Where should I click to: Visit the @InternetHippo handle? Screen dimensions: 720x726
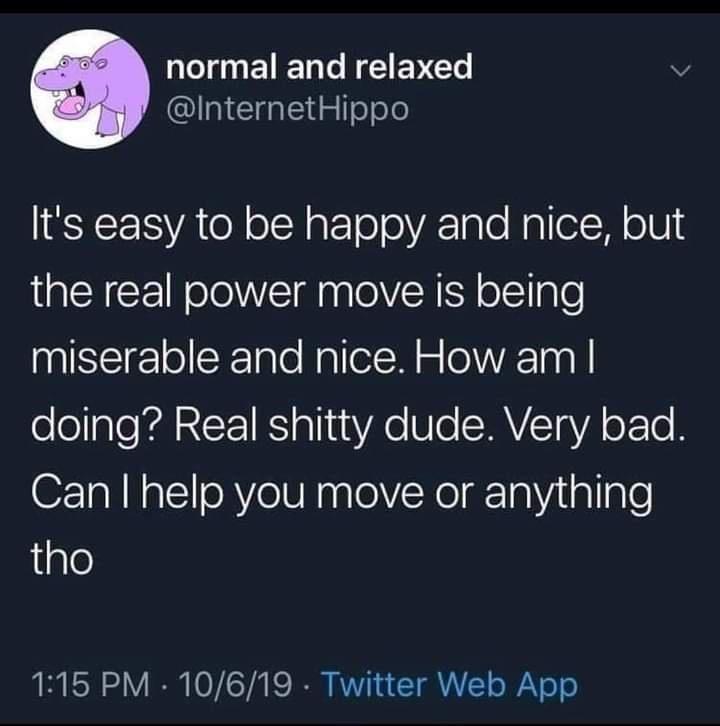pos(287,108)
